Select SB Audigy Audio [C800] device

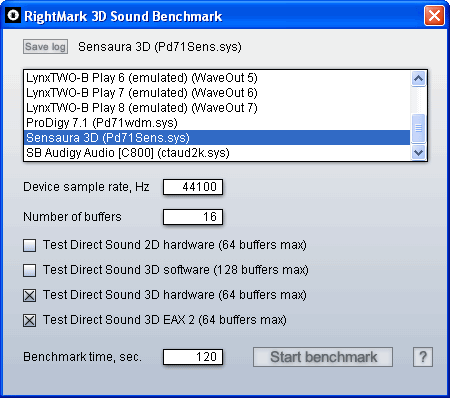coord(217,153)
